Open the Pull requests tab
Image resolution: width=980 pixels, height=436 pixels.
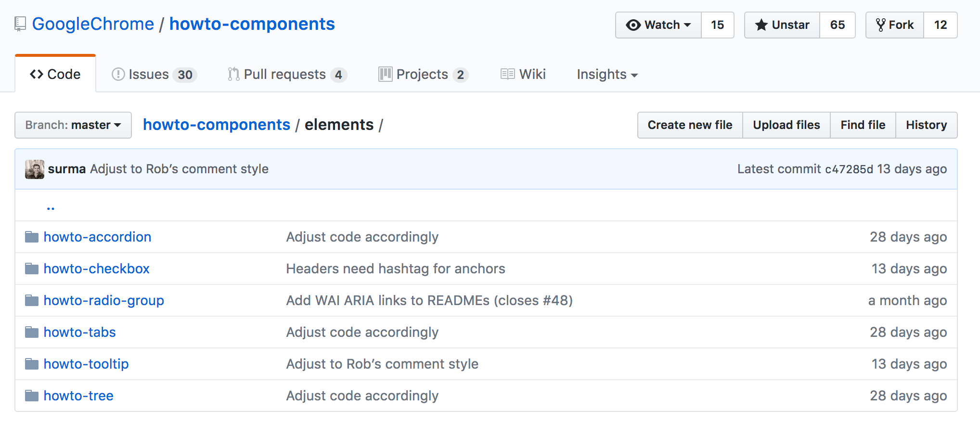tap(287, 75)
